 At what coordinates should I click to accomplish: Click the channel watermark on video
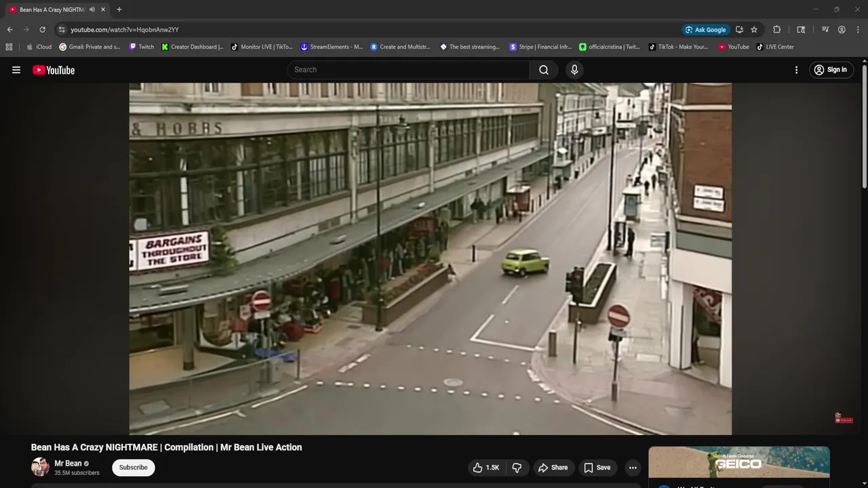coord(844,418)
